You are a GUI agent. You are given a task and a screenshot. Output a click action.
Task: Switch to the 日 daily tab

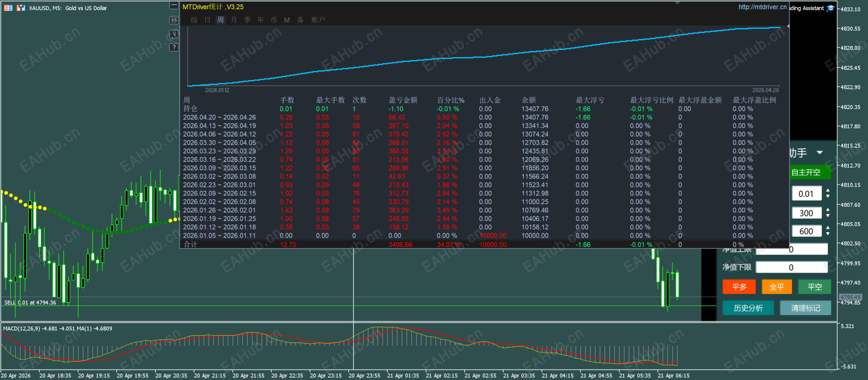pyautogui.click(x=207, y=20)
